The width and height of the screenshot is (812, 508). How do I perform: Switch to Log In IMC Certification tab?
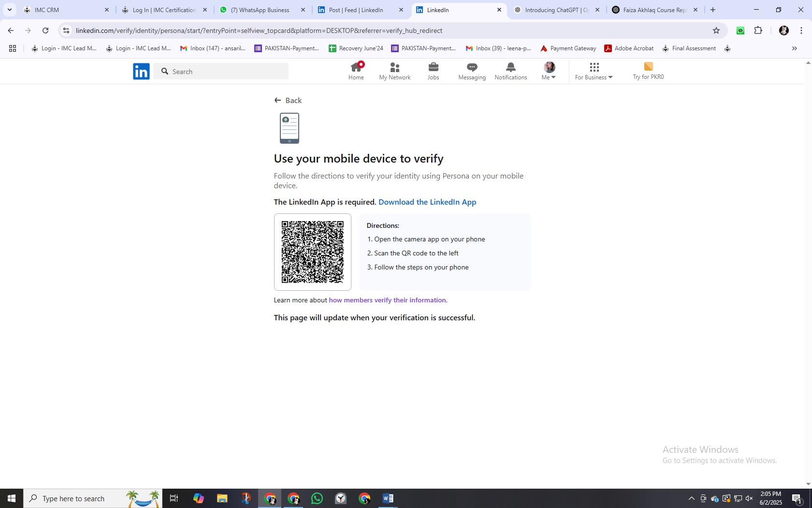164,10
